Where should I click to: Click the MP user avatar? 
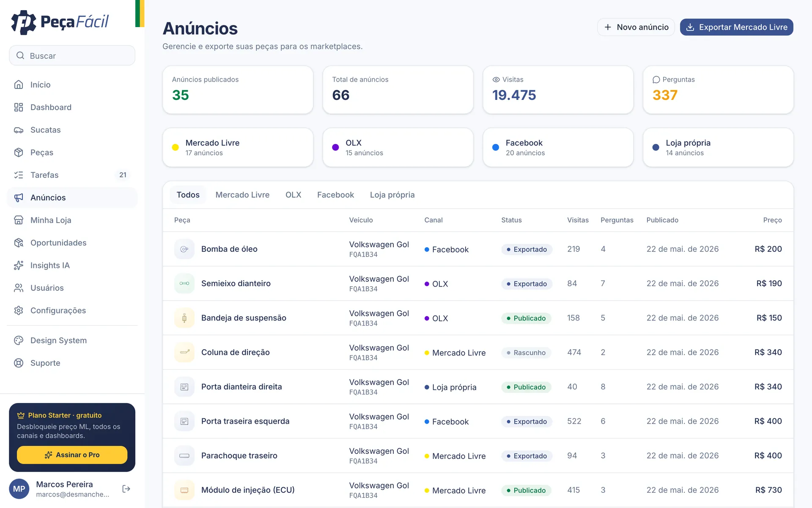pyautogui.click(x=19, y=489)
